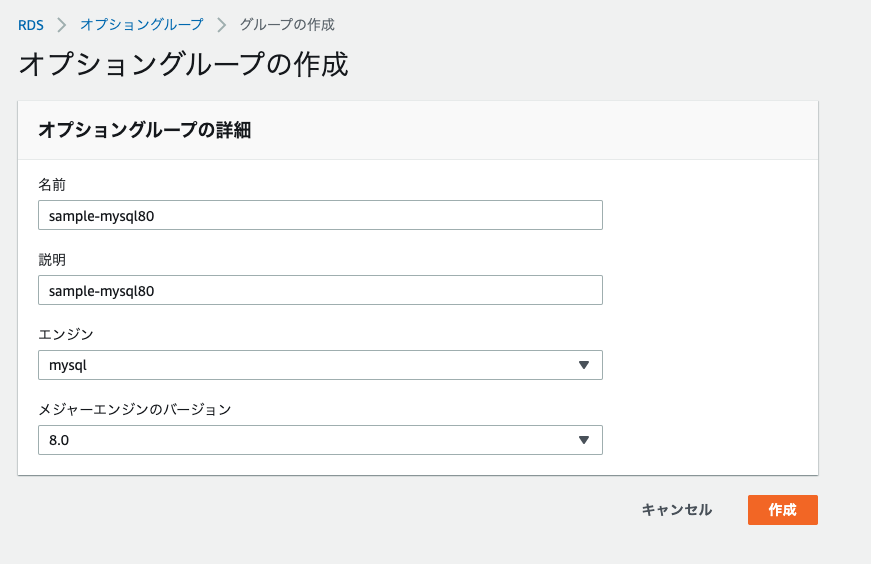The height and width of the screenshot is (564, 871).
Task: Click the オプショングループの詳細 panel header
Action: point(143,129)
